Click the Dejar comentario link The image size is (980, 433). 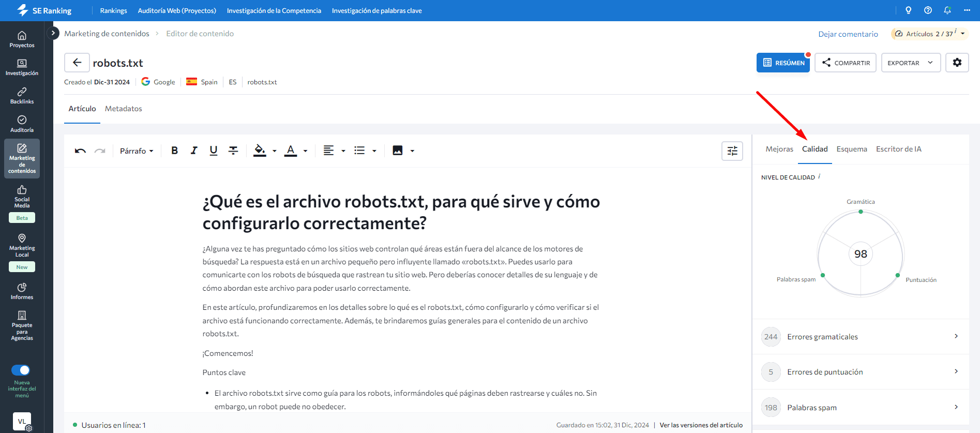[848, 34]
